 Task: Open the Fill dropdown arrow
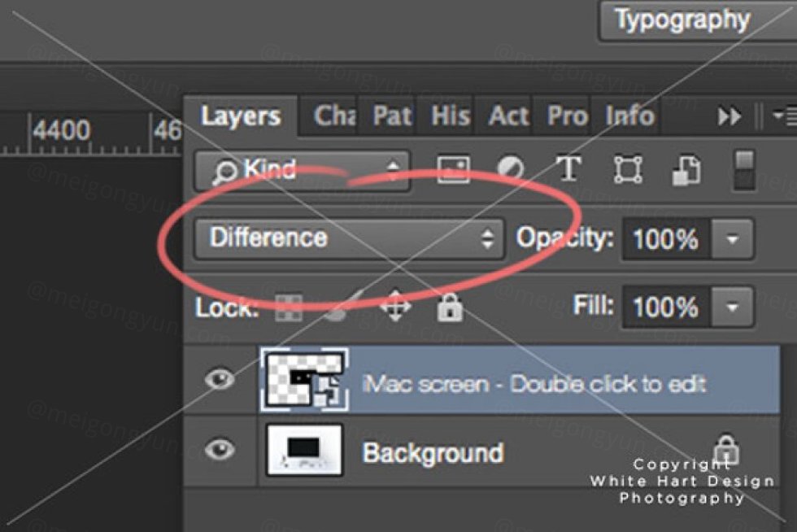pyautogui.click(x=733, y=307)
